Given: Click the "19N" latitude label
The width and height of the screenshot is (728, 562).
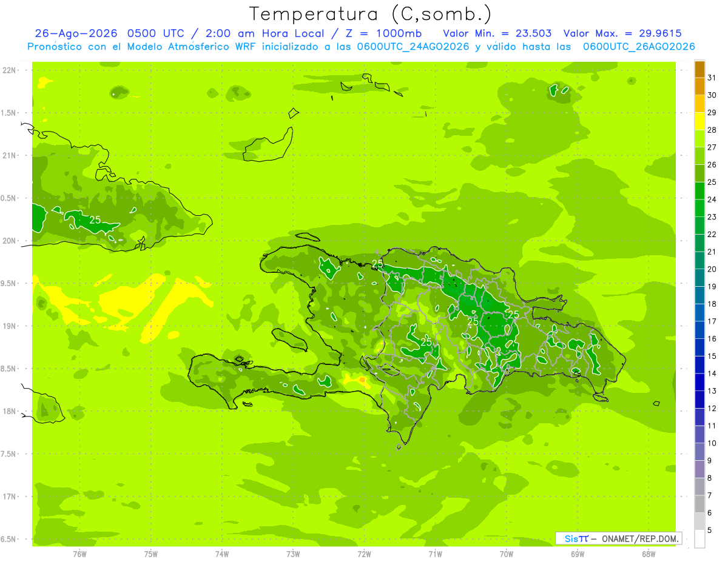Looking at the screenshot, I should 9,326.
